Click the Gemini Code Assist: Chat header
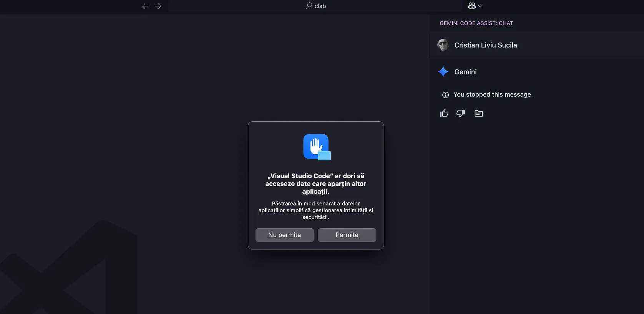 point(476,23)
